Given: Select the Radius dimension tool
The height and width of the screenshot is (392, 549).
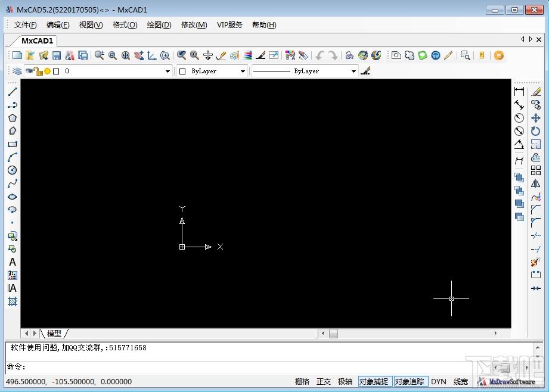Looking at the screenshot, I should 519,118.
